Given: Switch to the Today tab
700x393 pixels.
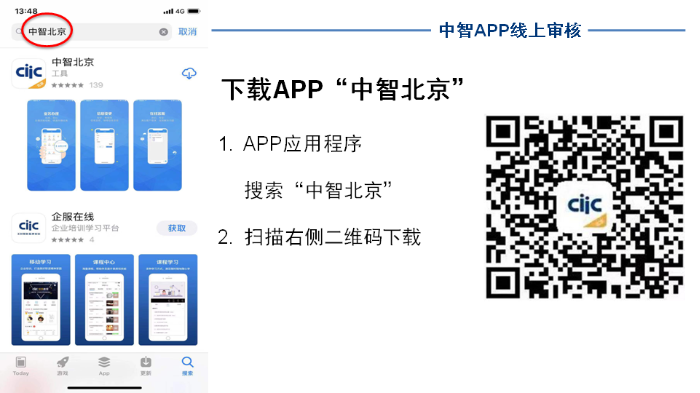Looking at the screenshot, I should coord(21,366).
